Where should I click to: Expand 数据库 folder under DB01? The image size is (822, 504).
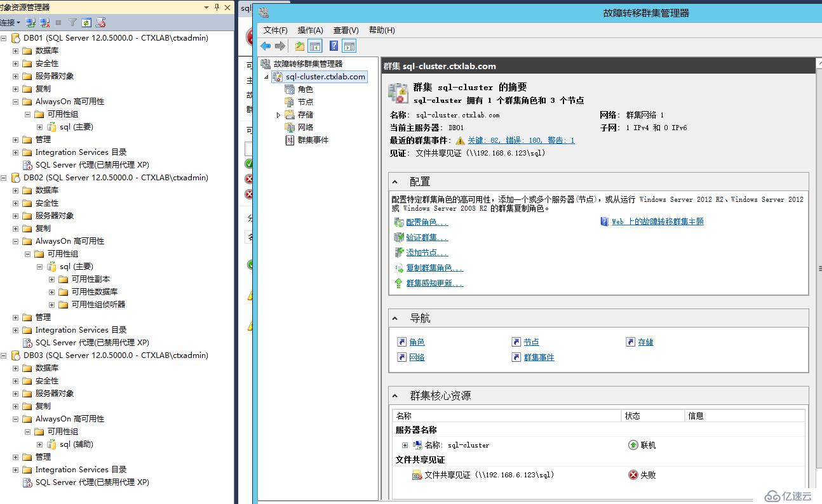pos(16,50)
